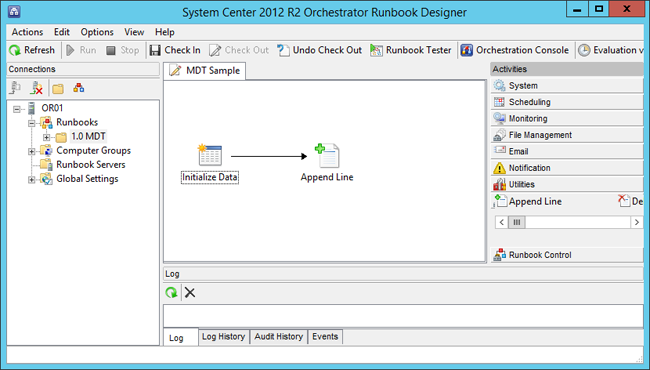The width and height of the screenshot is (650, 370).
Task: Select Computer Groups in the tree
Action: click(x=94, y=150)
